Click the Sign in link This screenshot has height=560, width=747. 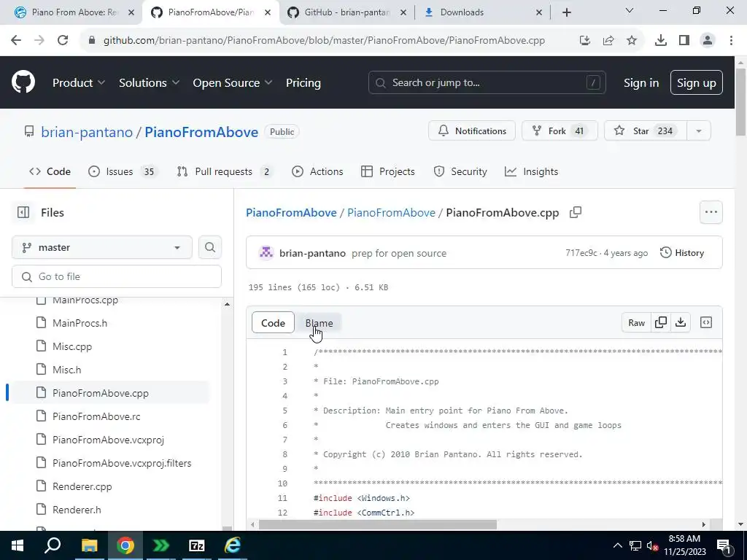(641, 82)
